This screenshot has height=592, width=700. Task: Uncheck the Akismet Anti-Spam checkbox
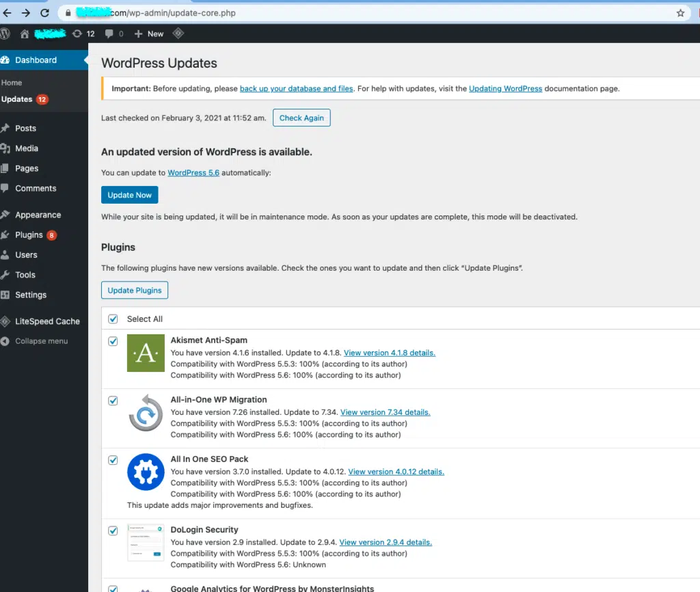coord(113,341)
